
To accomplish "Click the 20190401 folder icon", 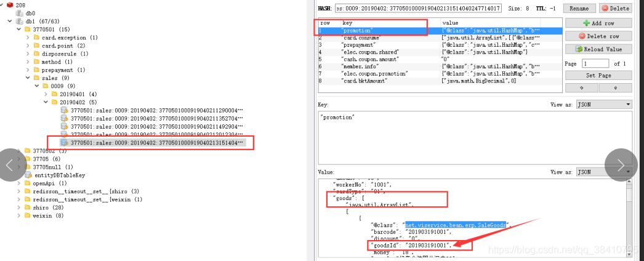I will coord(55,94).
